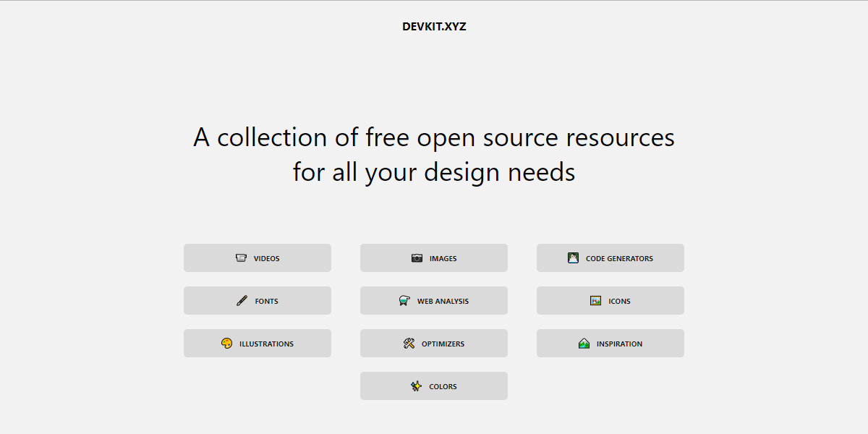Click the headline 'A collection of free open source resources'
The width and height of the screenshot is (868, 434).
[434, 137]
